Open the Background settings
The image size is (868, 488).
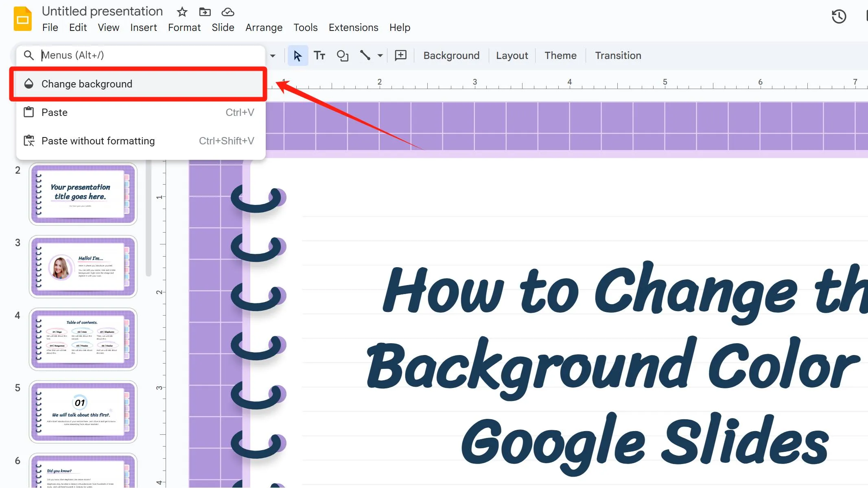coord(451,55)
